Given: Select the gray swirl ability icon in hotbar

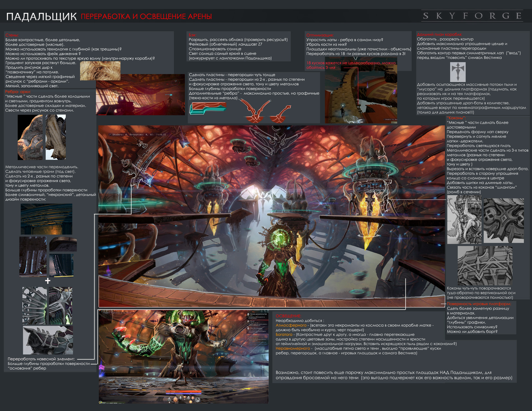Looking at the screenshot, I should coord(197,400).
